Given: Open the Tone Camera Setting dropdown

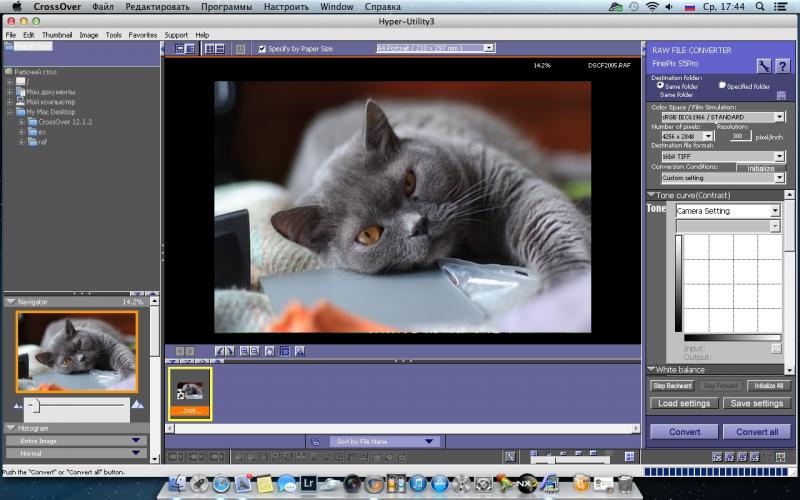Looking at the screenshot, I should [x=728, y=210].
